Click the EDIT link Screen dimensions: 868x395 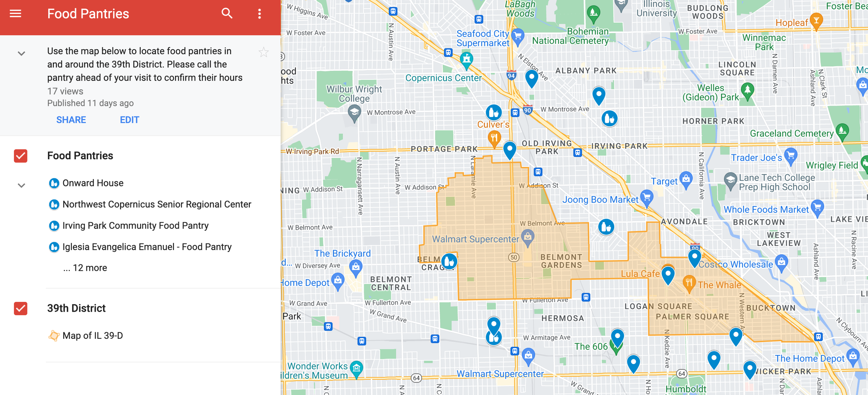130,120
